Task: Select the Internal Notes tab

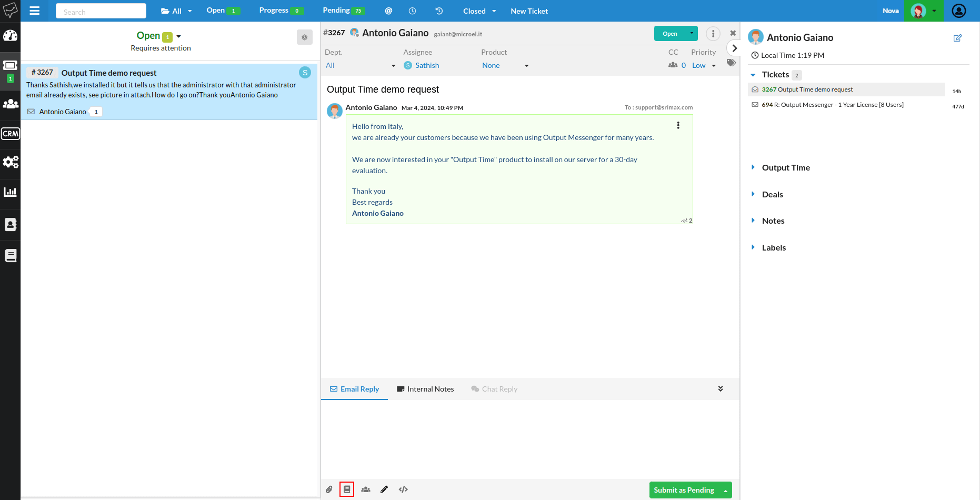Action: [x=425, y=389]
